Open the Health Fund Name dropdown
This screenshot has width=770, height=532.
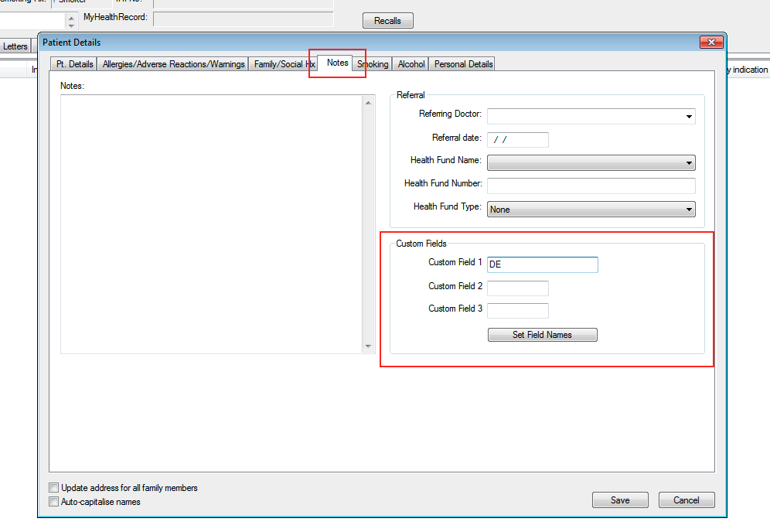point(688,163)
